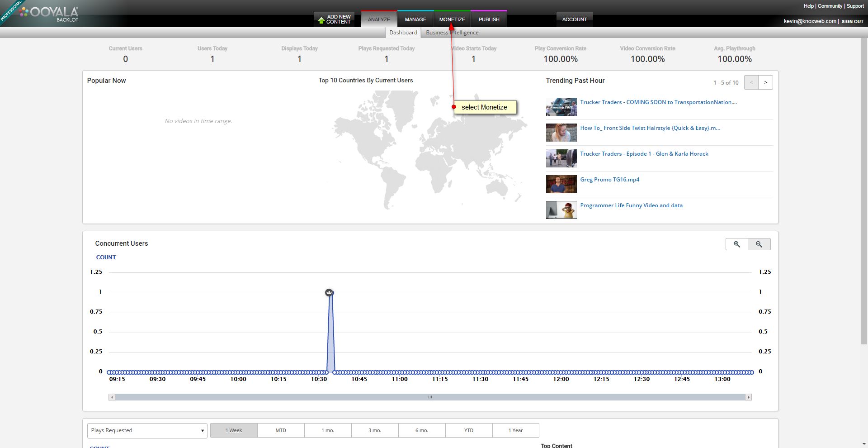Open Trucker Traders Episode 1 link
Screen dimensions: 868x448
click(644, 154)
